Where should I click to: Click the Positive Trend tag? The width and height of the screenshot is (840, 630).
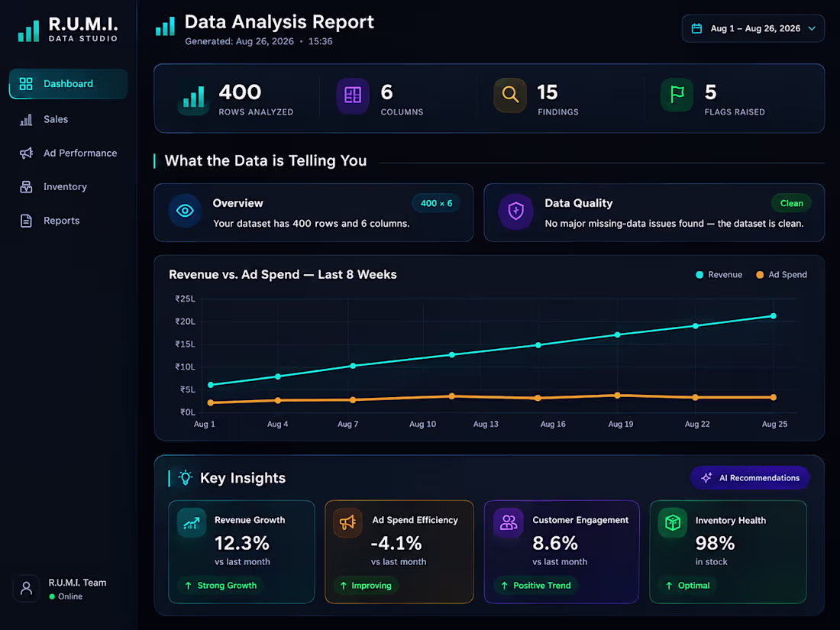click(536, 586)
